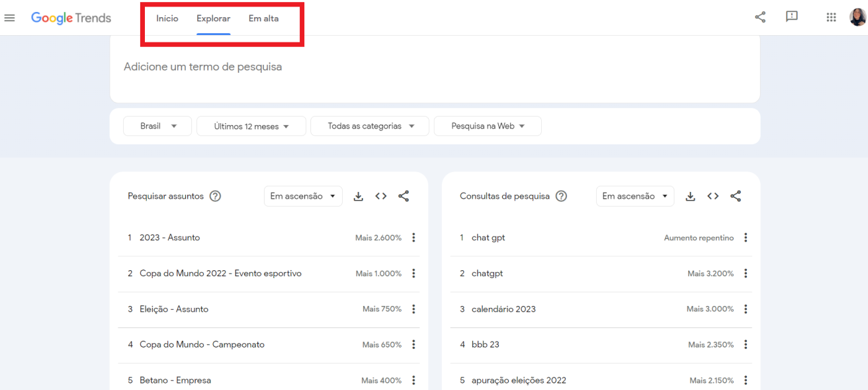Open the calendário 2023 query
This screenshot has height=390, width=868.
pyautogui.click(x=503, y=309)
